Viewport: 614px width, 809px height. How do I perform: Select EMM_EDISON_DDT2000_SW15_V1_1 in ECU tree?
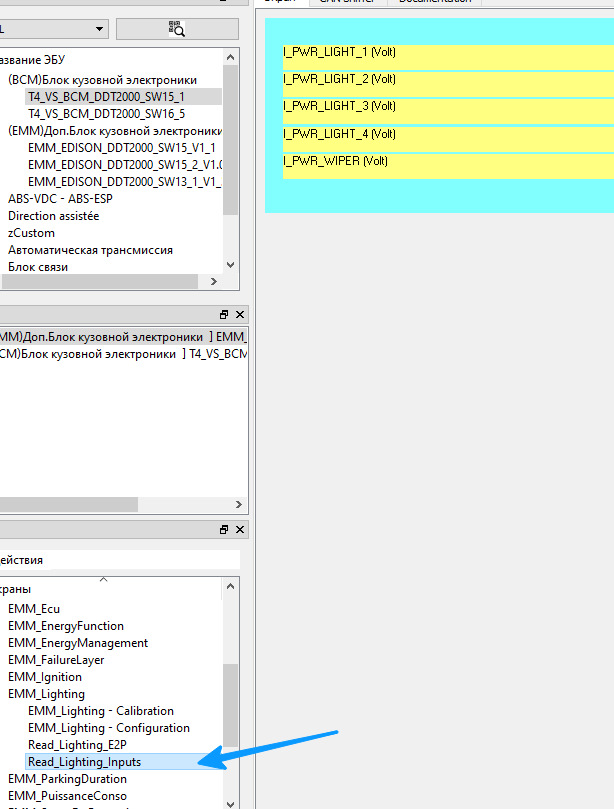[x=121, y=148]
